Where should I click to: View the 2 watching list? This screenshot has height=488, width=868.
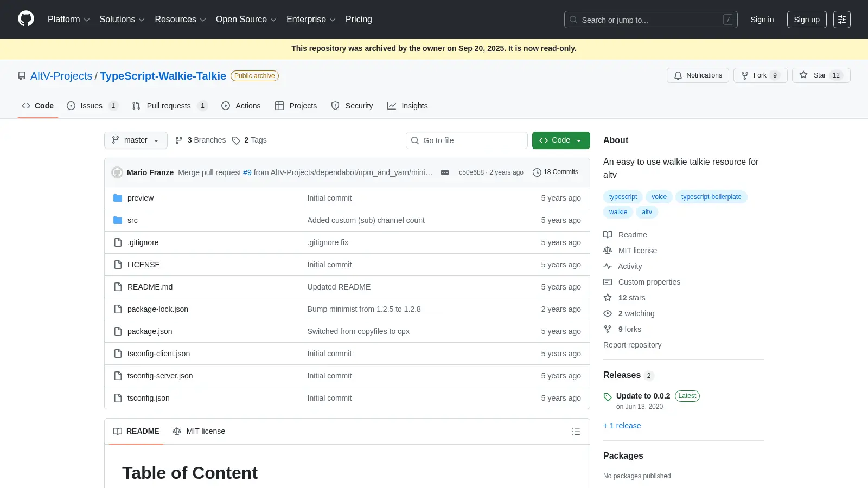(x=629, y=313)
